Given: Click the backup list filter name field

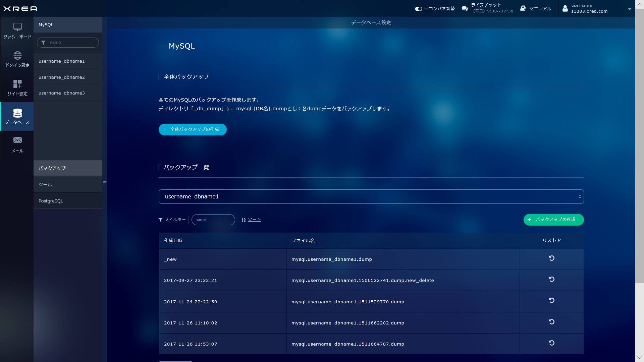Looking at the screenshot, I should (213, 220).
